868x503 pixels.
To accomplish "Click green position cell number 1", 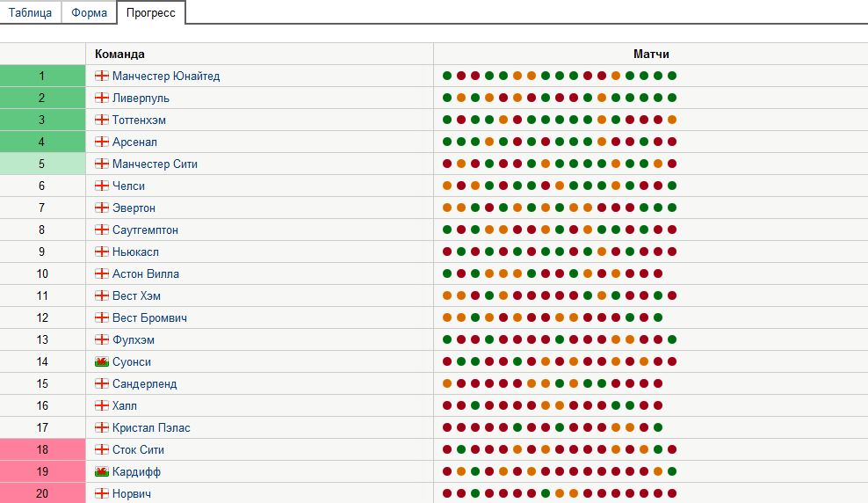I will point(43,76).
